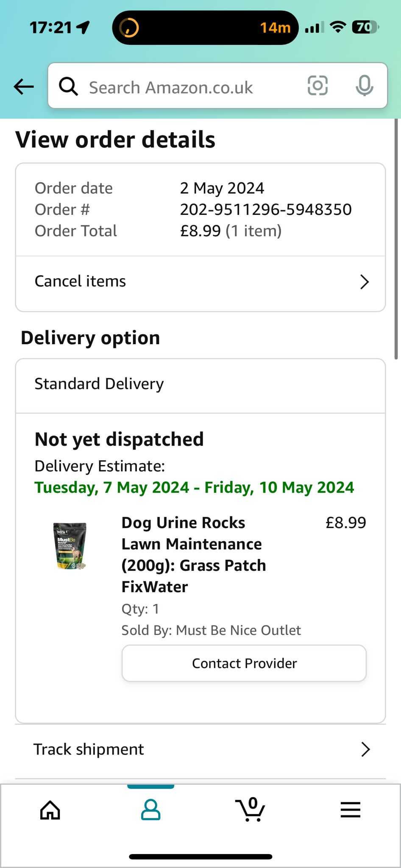
Task: Tap the microphone voice search icon
Action: click(364, 86)
